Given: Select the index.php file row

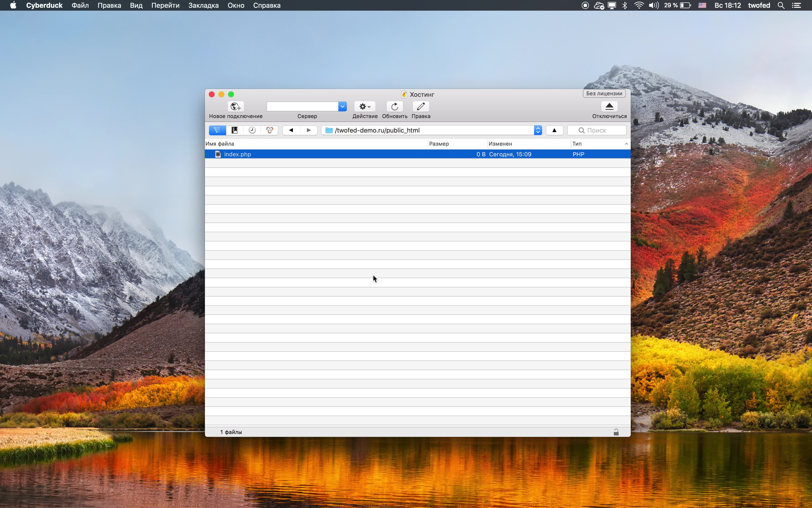Looking at the screenshot, I should pos(418,154).
